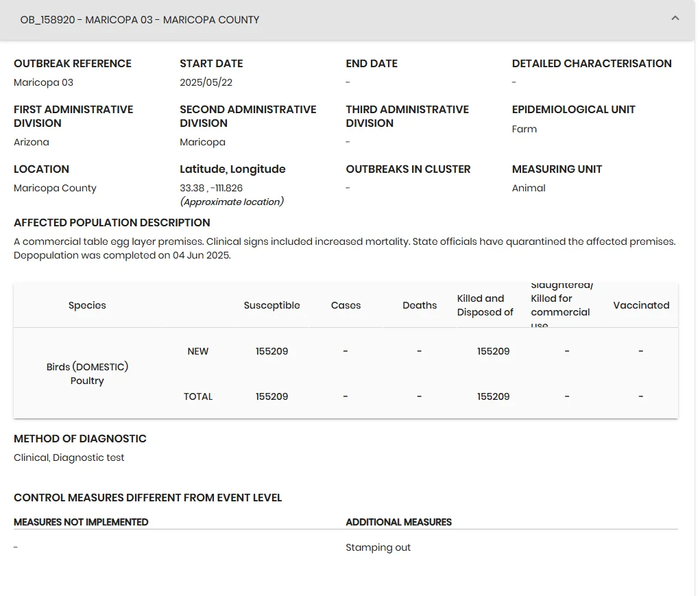The height and width of the screenshot is (596, 700).
Task: Click the 'METHOD OF DIAGNOSTIC' heading
Action: point(80,440)
